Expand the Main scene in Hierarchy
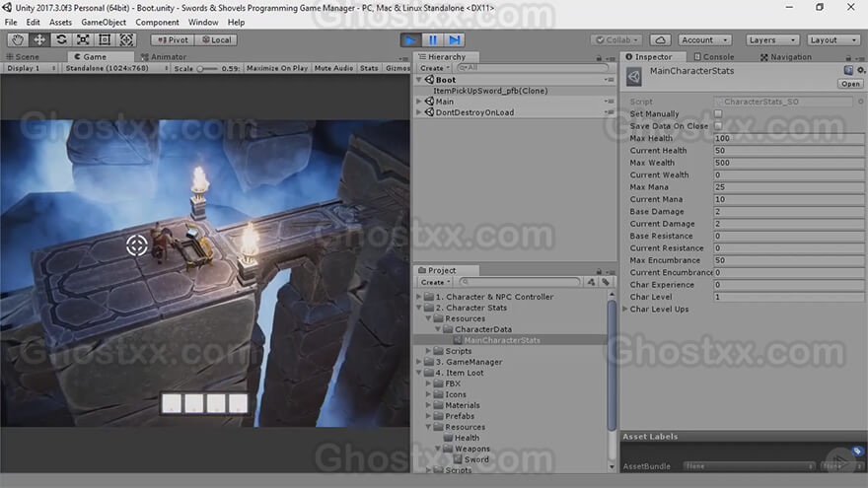 tap(419, 102)
